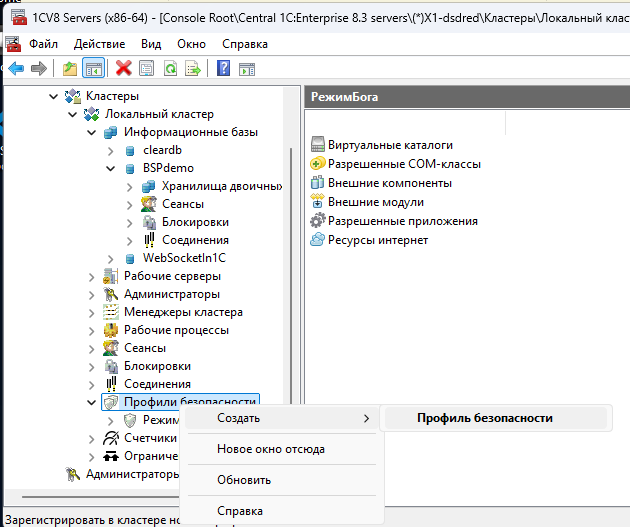Click the Кластеры node icon
The image size is (630, 527).
point(73,96)
